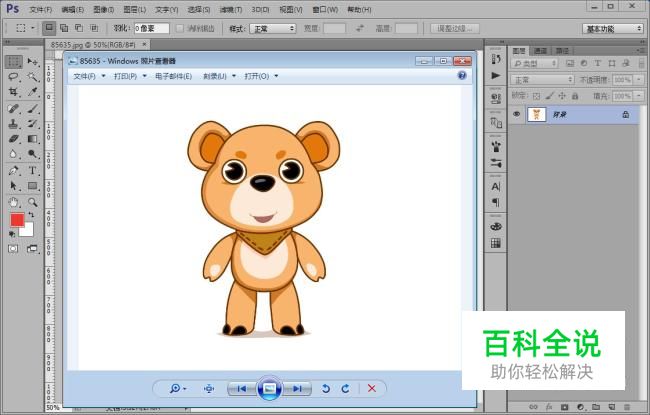Screen dimensions: 650x415
Task: Choose Intersect with Selection mode button
Action: (x=94, y=28)
